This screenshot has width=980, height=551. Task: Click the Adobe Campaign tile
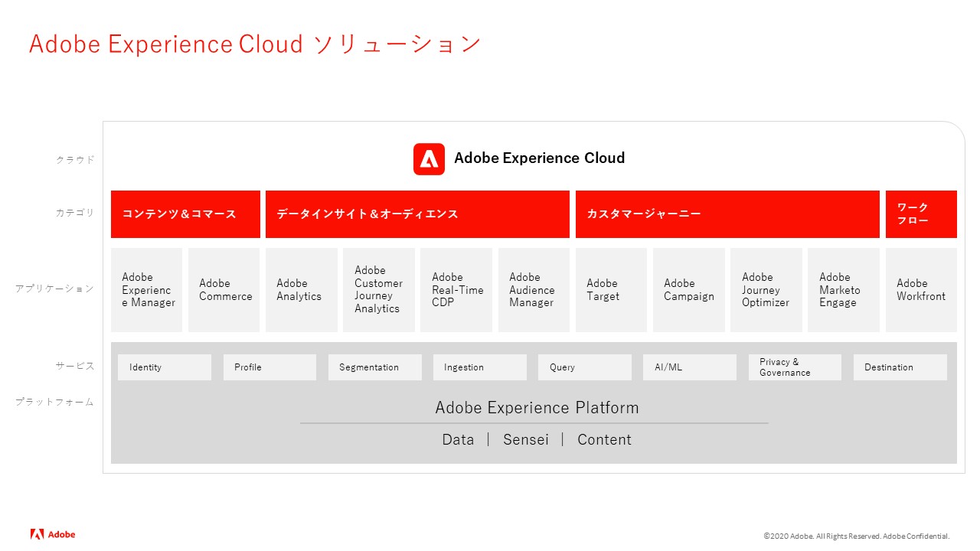[x=689, y=290]
